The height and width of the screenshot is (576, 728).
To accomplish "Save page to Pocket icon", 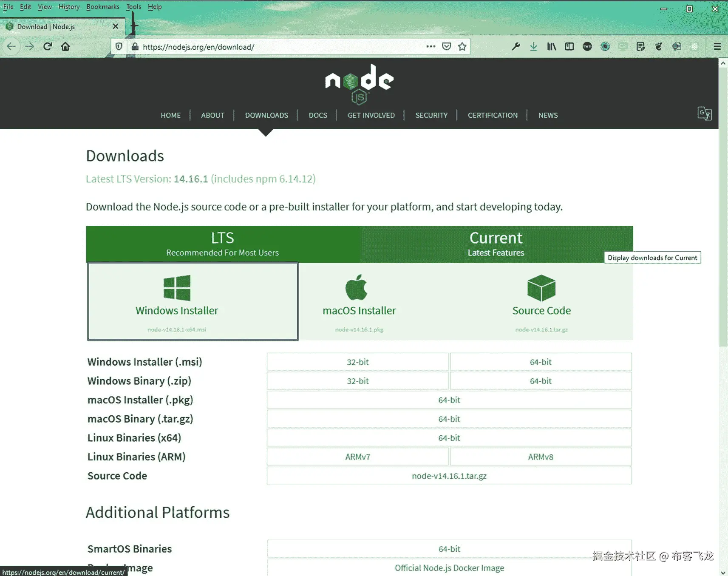I will 447,46.
